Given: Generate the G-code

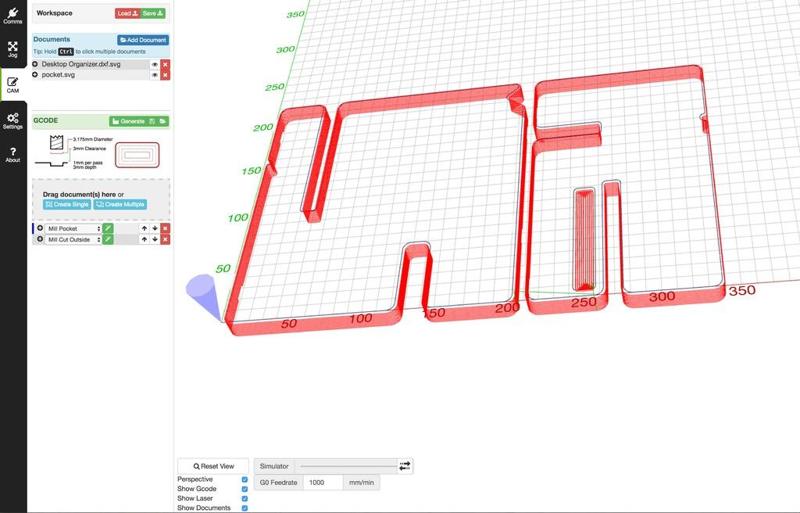Looking at the screenshot, I should pyautogui.click(x=129, y=121).
